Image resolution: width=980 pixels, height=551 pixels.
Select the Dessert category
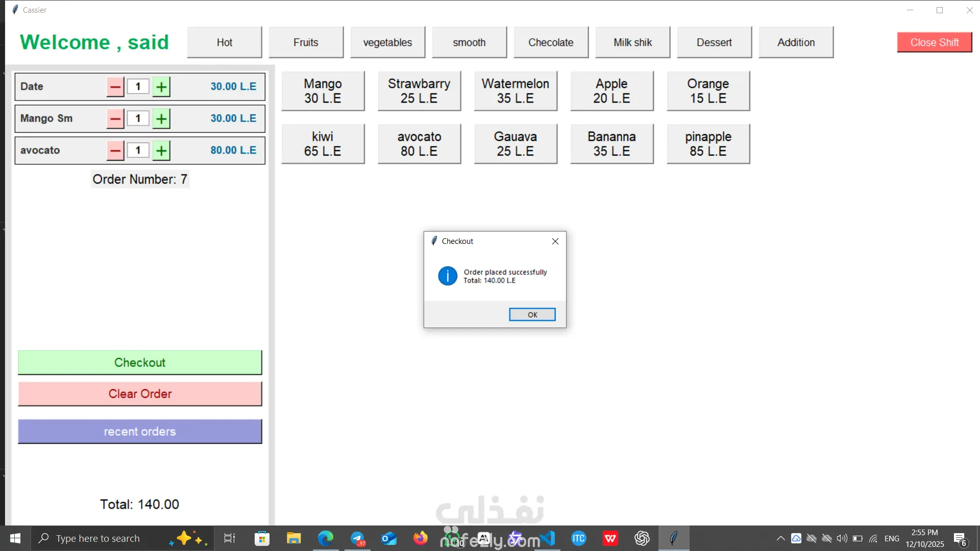(714, 42)
